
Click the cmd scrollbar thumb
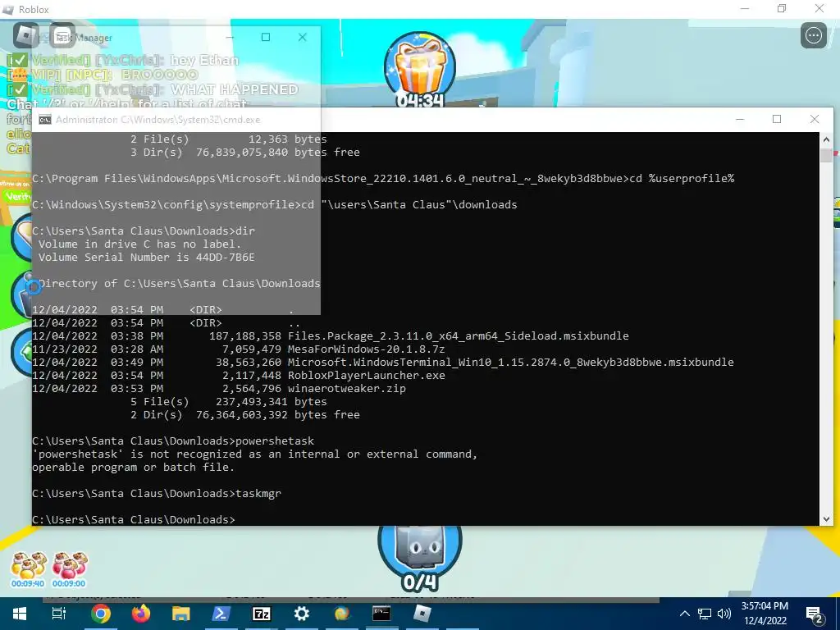[826, 155]
